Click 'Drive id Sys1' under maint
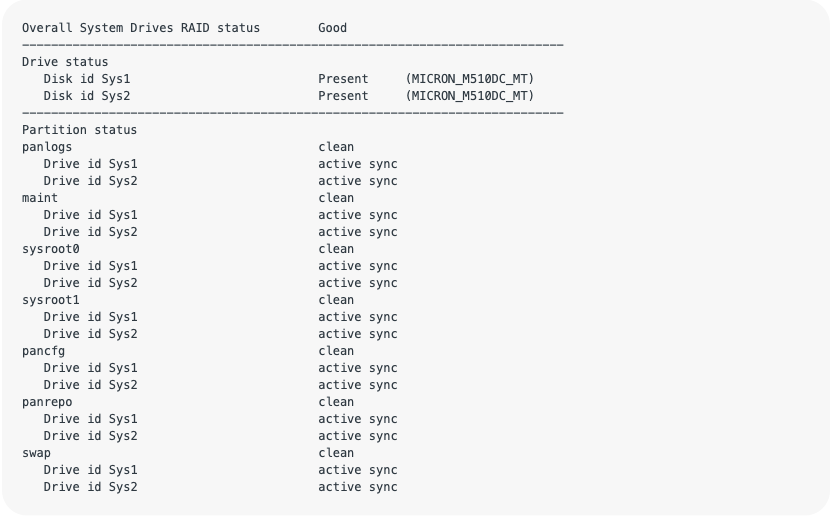 pos(90,215)
